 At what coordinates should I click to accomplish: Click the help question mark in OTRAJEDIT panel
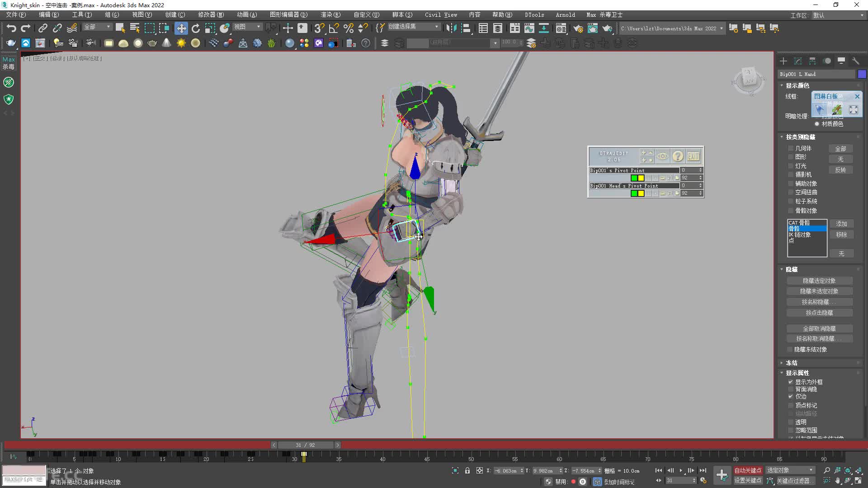point(678,156)
